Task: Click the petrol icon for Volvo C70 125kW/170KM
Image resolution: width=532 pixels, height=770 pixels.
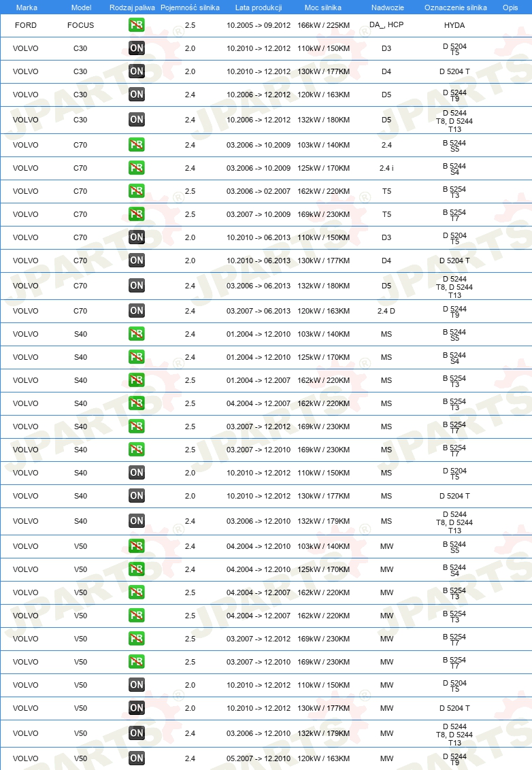Action: (137, 168)
